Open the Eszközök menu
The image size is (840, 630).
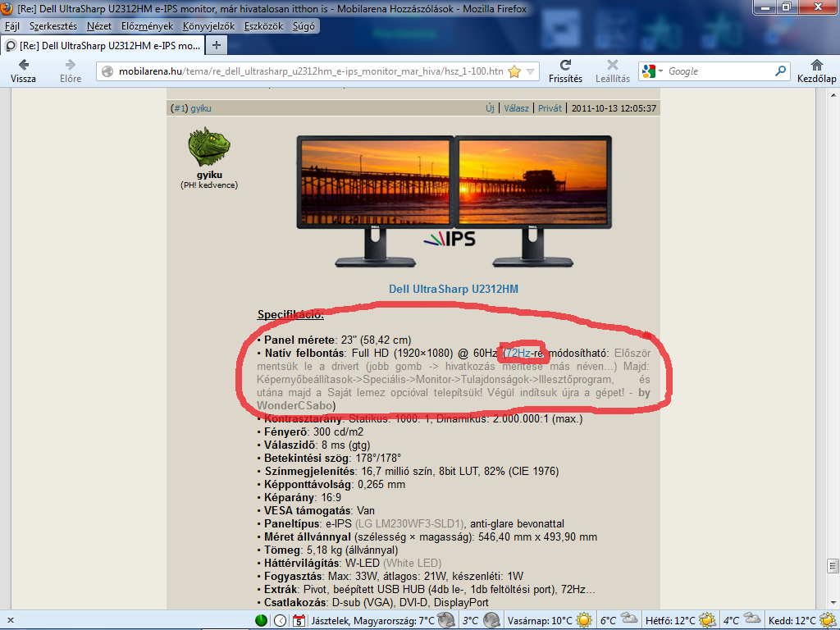coord(263,25)
